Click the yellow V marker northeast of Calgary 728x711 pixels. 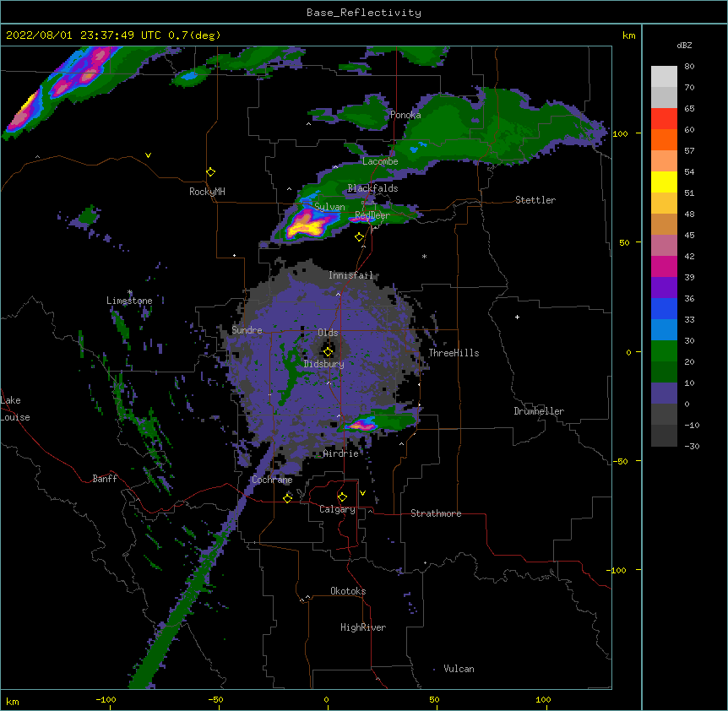tap(362, 493)
